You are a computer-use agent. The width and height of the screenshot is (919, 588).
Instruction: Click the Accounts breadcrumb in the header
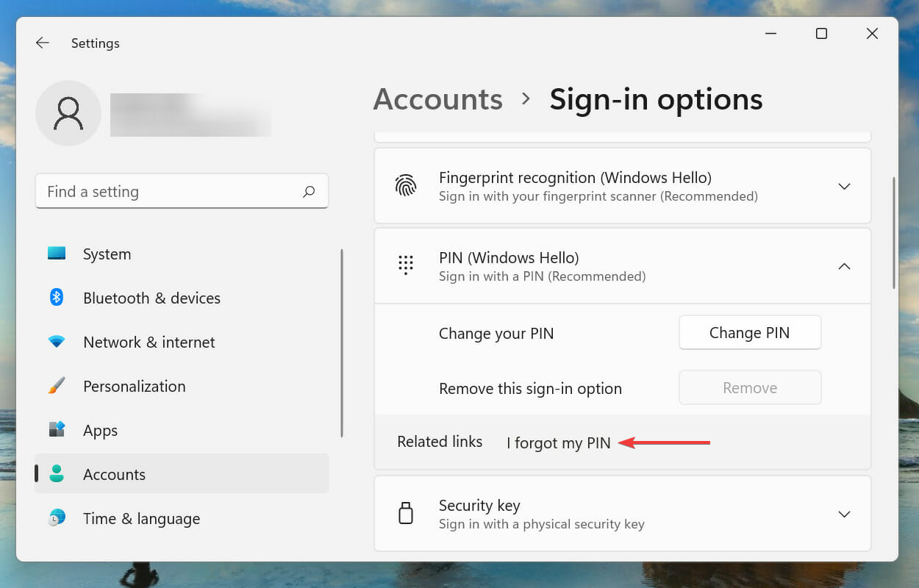pos(437,99)
